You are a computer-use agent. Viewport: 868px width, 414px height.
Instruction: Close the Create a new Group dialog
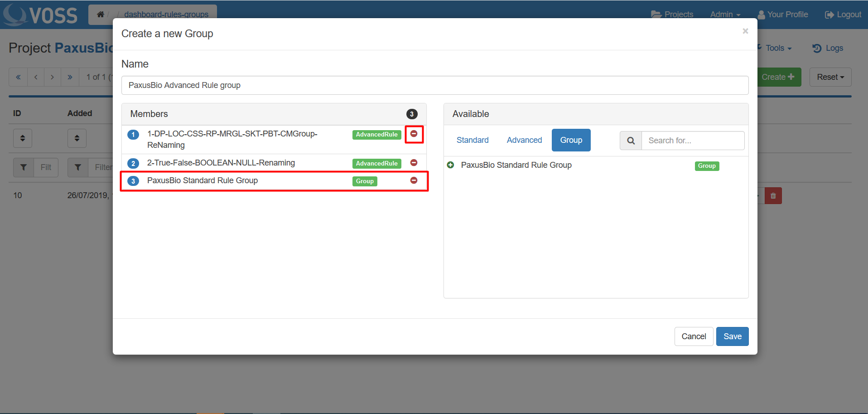coord(745,31)
